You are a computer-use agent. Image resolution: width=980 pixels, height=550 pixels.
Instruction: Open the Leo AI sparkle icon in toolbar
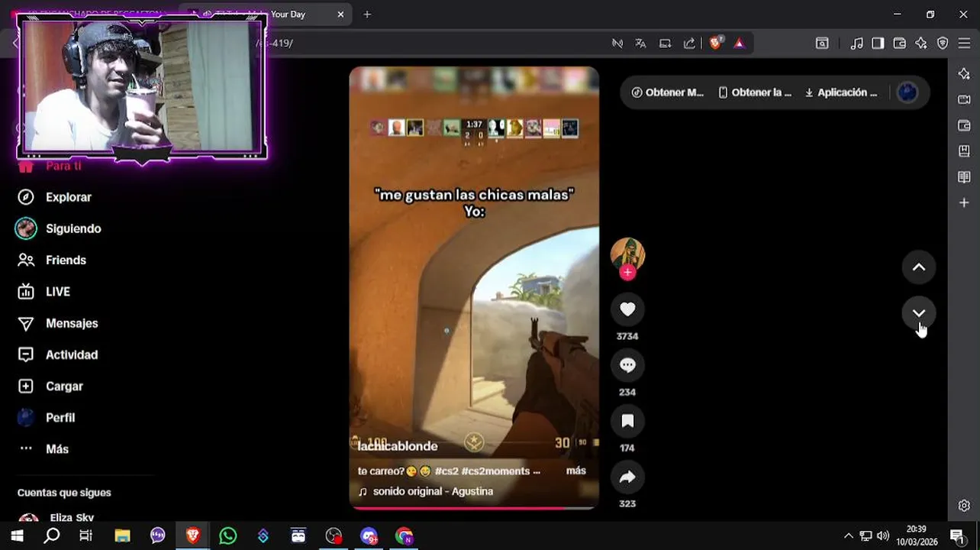click(921, 44)
